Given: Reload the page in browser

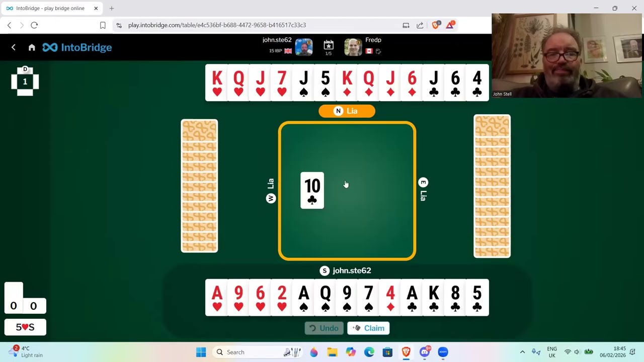Looking at the screenshot, I should pyautogui.click(x=34, y=25).
